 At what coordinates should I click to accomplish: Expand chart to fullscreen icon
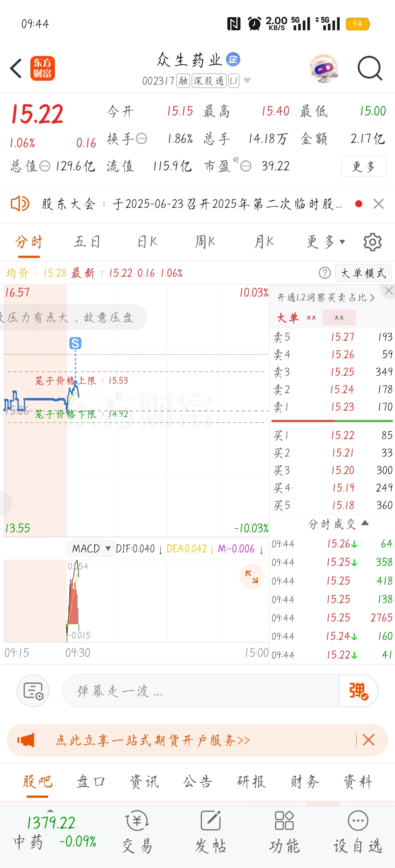tap(251, 577)
